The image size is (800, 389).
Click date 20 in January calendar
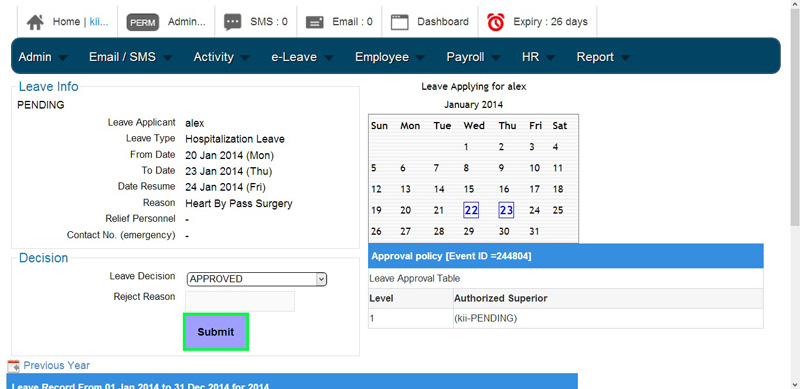406,210
